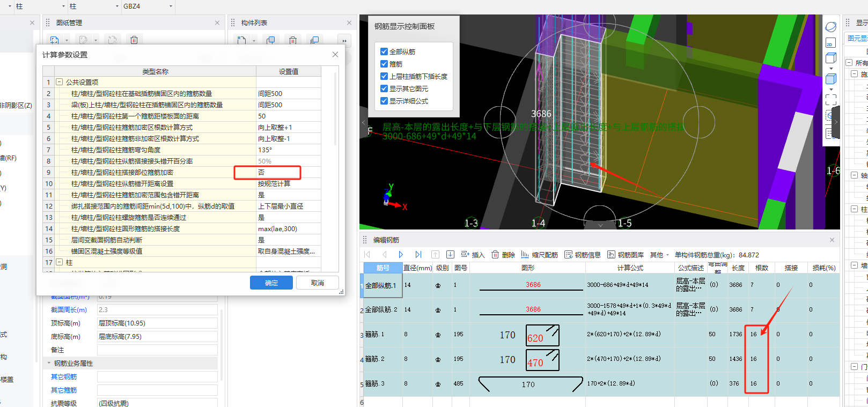Select 按规范计算 setting value
The image size is (868, 407).
pos(289,183)
